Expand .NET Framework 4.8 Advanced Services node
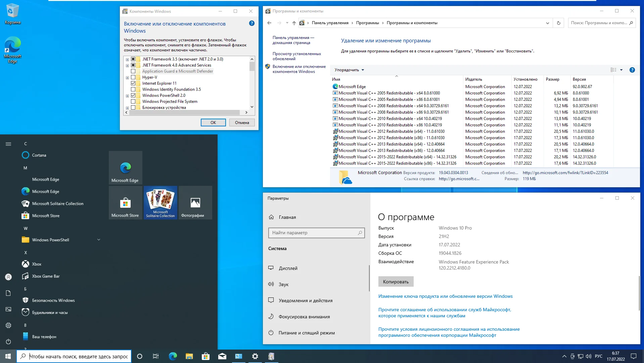Viewport: 644px width, 363px height. point(127,66)
